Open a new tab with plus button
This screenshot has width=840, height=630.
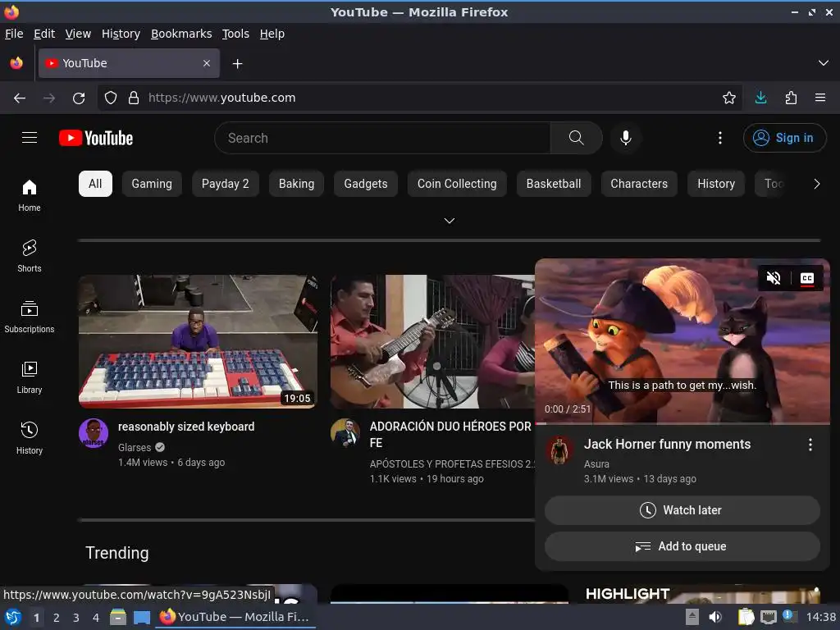point(237,64)
